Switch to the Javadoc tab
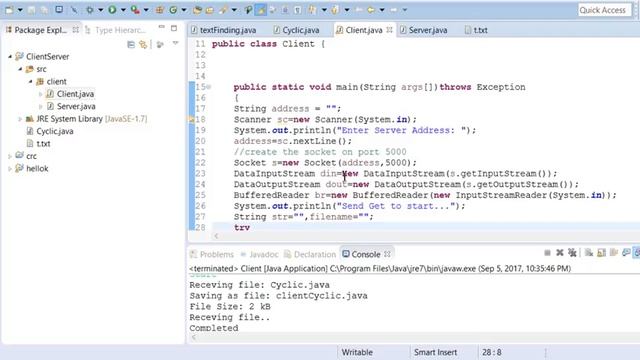 point(260,254)
